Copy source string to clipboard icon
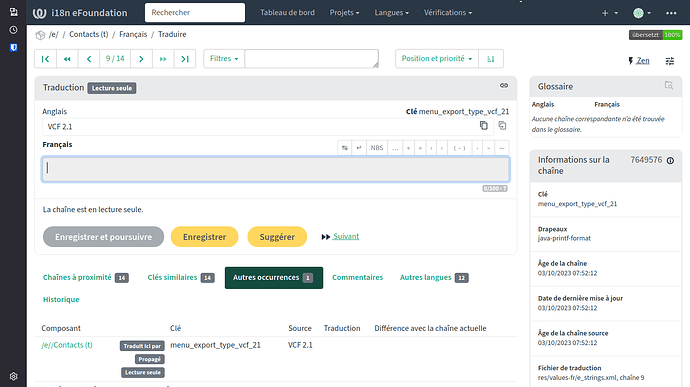 [x=484, y=125]
